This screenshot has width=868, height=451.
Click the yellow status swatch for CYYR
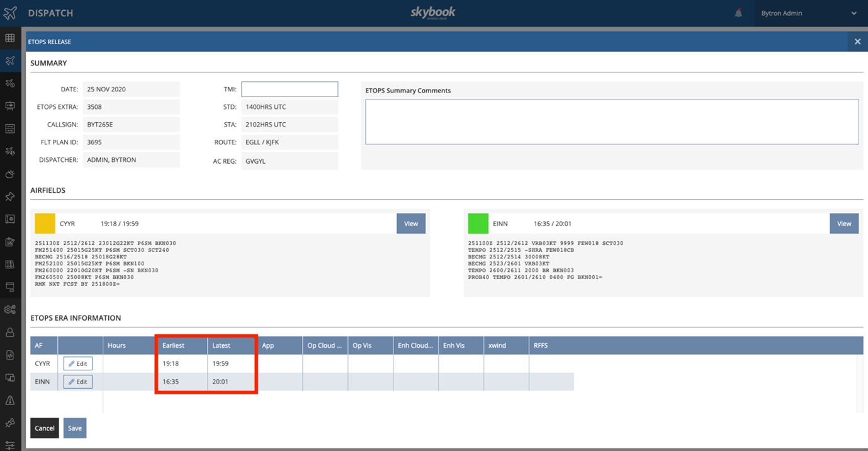coord(45,224)
